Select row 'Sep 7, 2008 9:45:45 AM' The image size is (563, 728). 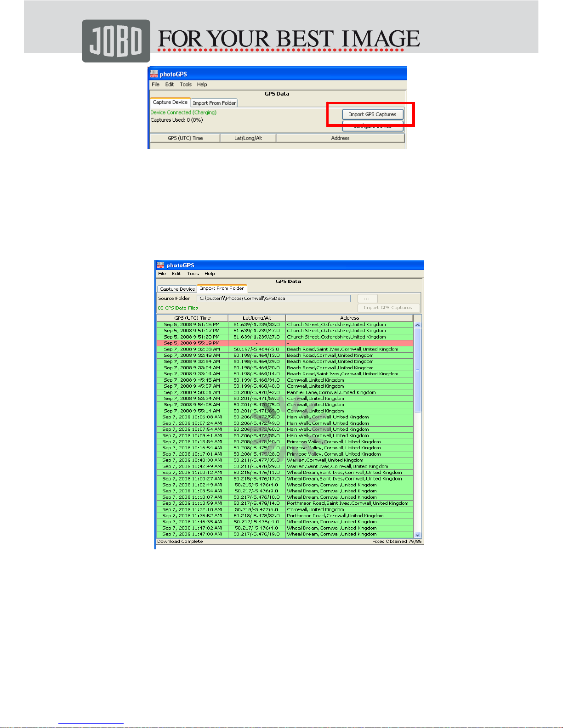(x=285, y=380)
